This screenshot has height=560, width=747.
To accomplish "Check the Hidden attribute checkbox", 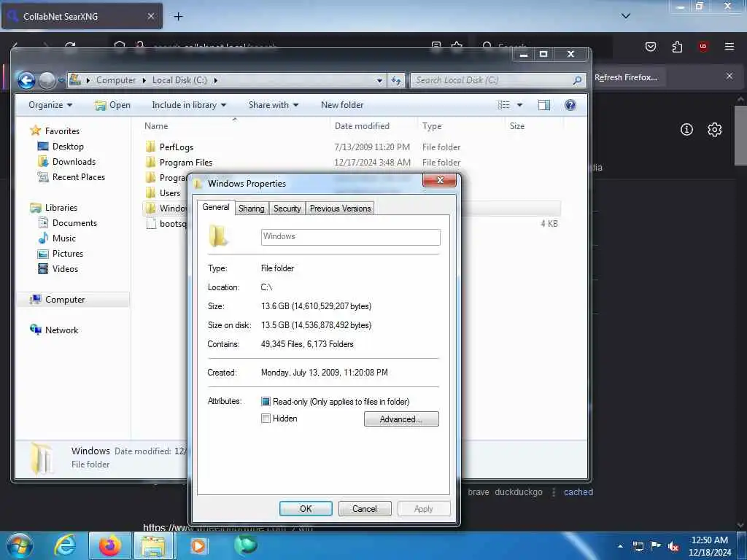I will tap(266, 418).
